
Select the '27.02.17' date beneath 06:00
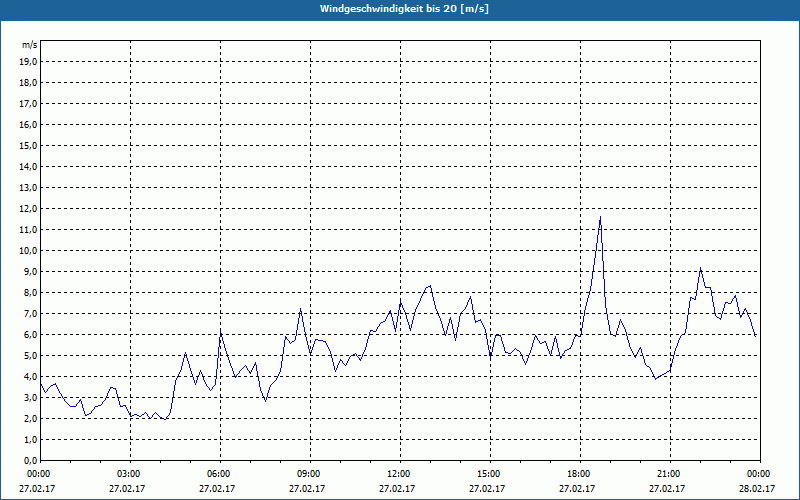(217, 488)
